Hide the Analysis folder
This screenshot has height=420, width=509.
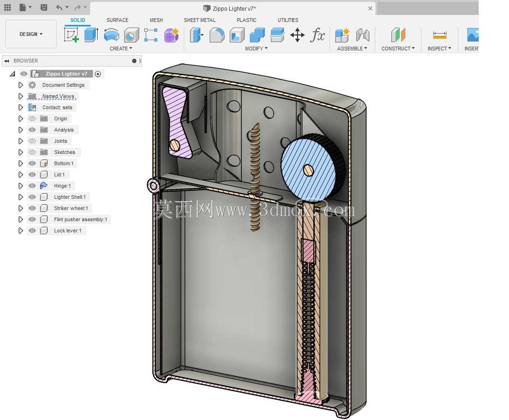[32, 130]
